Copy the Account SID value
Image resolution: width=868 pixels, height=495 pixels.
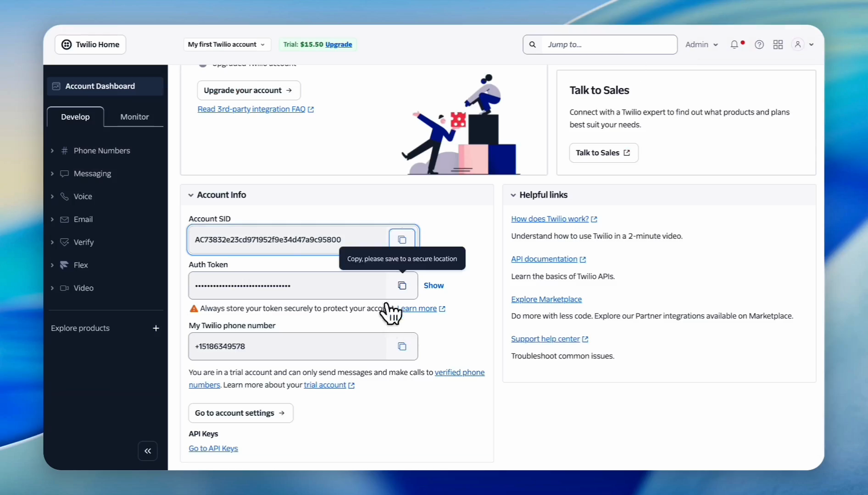click(402, 240)
